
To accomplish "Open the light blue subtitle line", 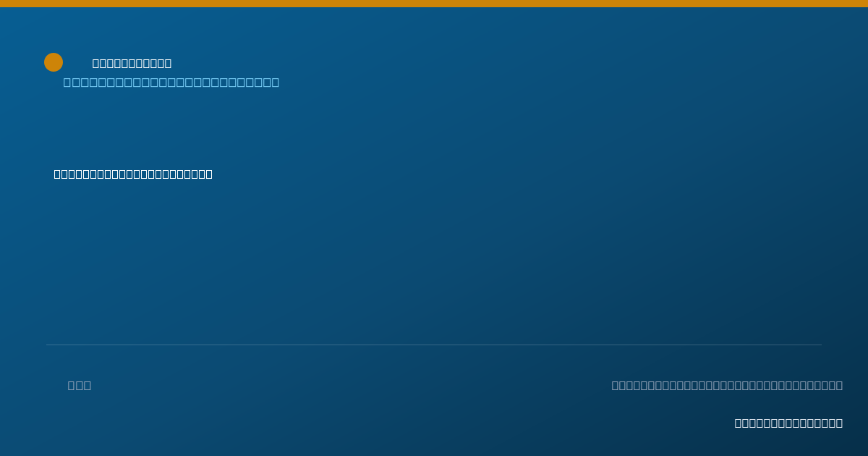I will (171, 83).
